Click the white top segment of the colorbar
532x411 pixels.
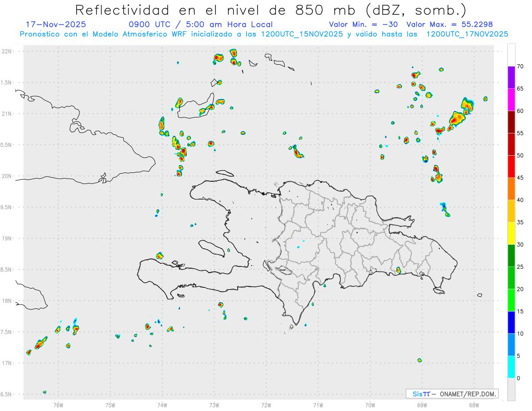click(x=511, y=55)
